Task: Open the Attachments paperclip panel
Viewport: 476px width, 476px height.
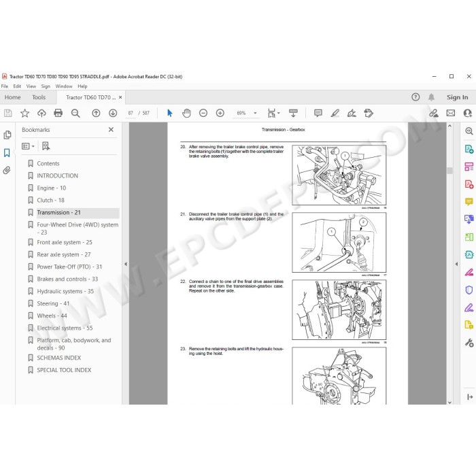Action: tap(7, 170)
